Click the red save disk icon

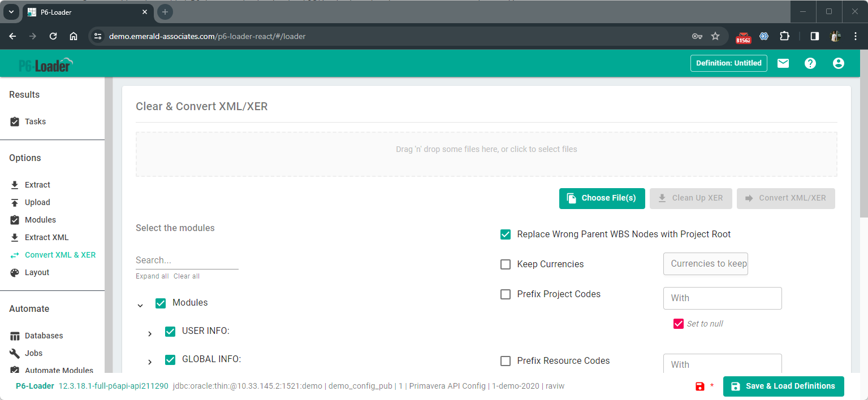[700, 386]
